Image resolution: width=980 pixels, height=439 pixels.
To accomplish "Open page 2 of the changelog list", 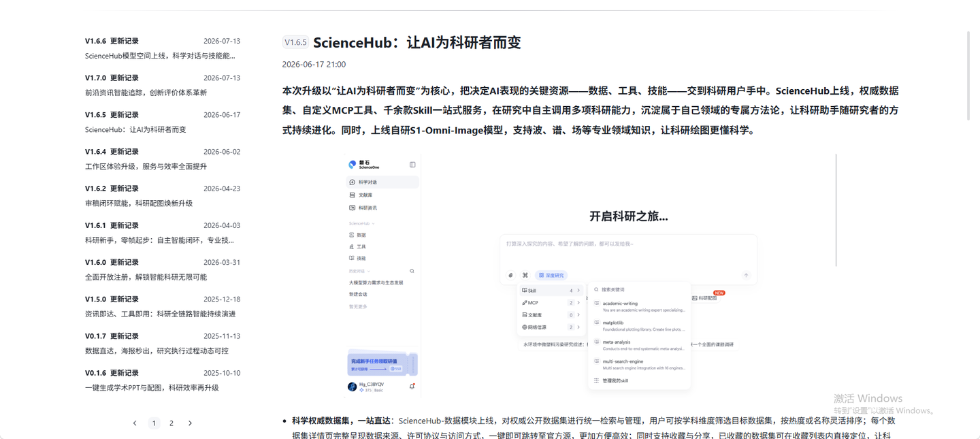I will click(171, 423).
